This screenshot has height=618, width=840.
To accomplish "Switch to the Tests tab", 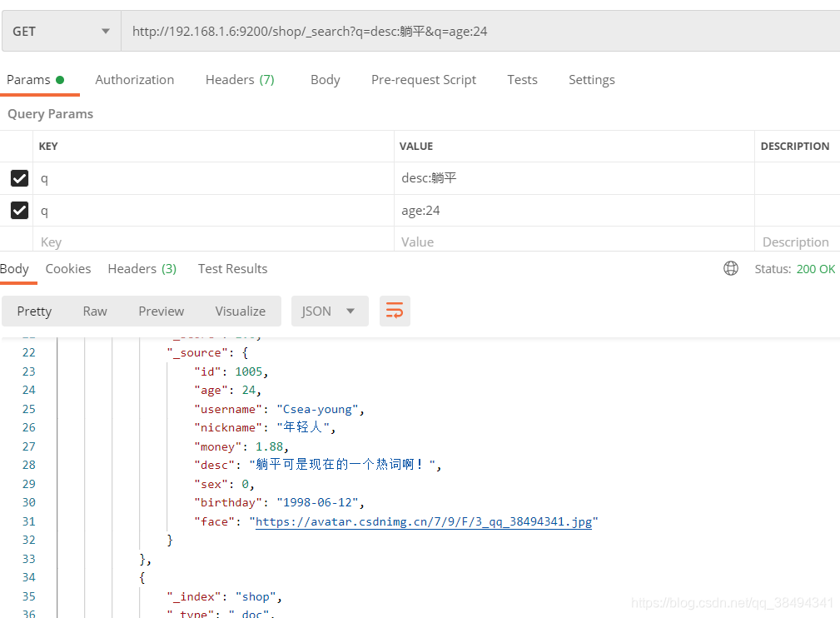I will 522,80.
